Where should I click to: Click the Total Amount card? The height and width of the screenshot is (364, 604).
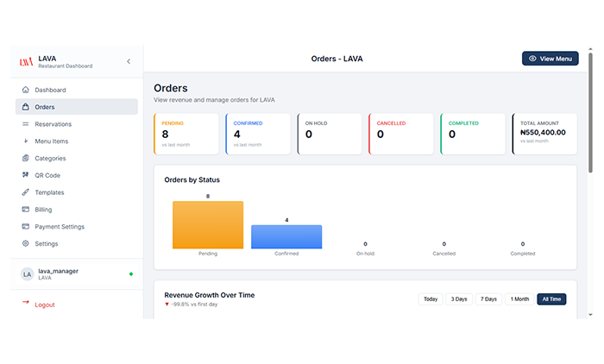click(544, 134)
